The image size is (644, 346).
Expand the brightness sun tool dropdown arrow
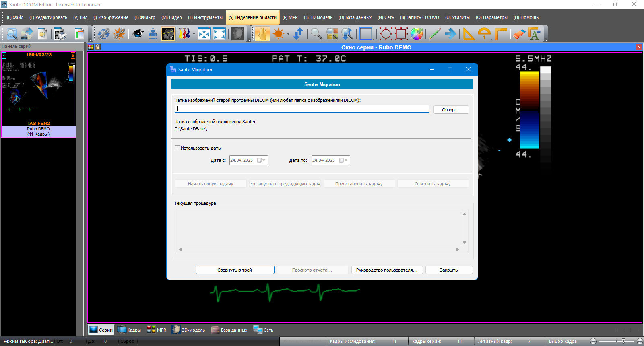click(288, 34)
